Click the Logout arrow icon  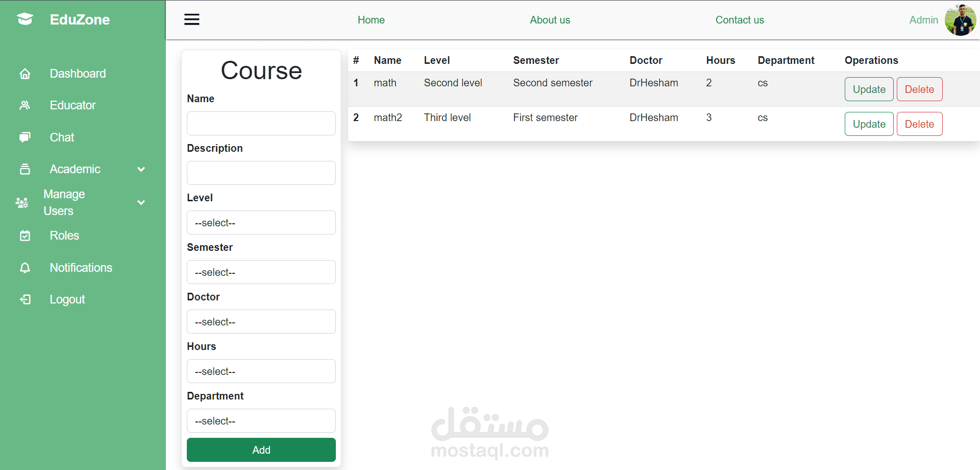25,299
